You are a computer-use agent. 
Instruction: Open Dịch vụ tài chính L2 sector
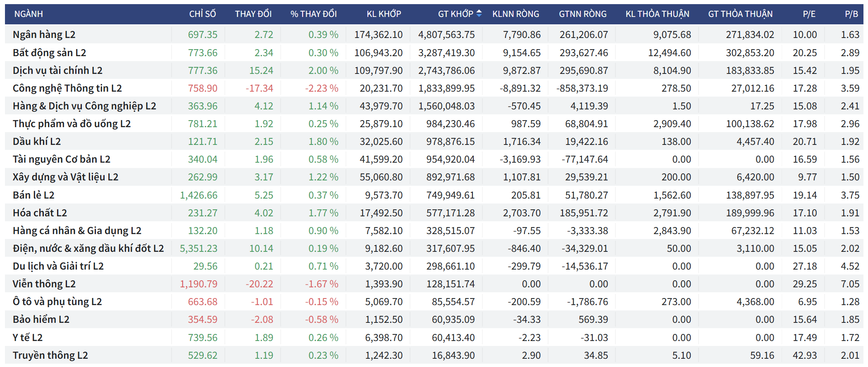tap(57, 71)
